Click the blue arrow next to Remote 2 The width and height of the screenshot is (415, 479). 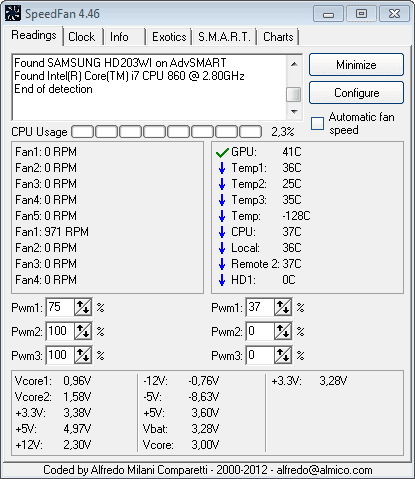[x=222, y=264]
